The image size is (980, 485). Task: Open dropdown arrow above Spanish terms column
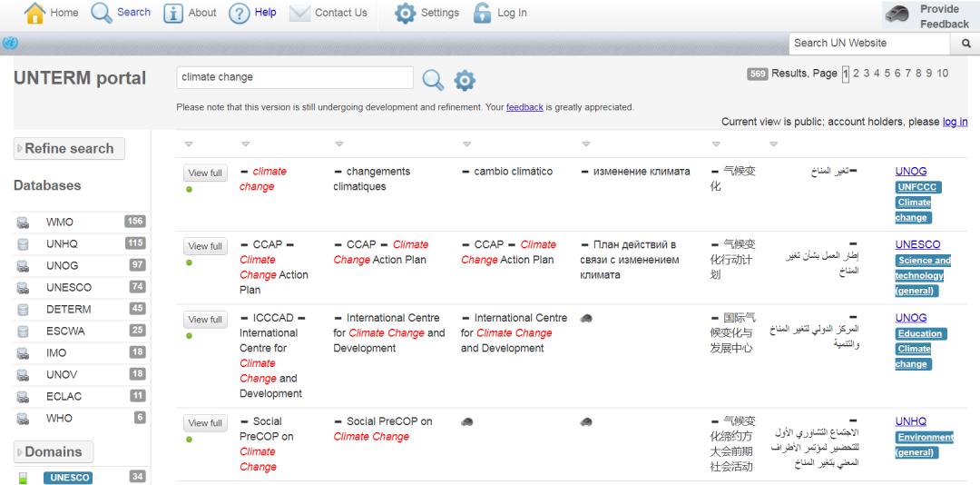point(467,144)
